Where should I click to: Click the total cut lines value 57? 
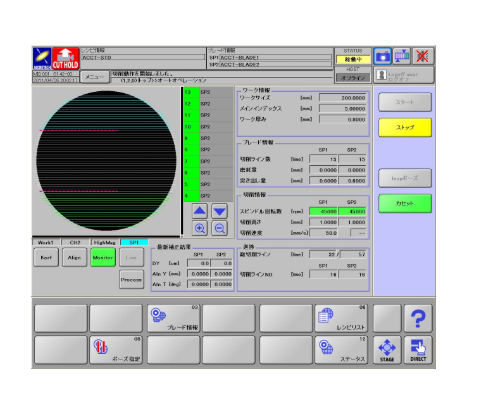353,255
